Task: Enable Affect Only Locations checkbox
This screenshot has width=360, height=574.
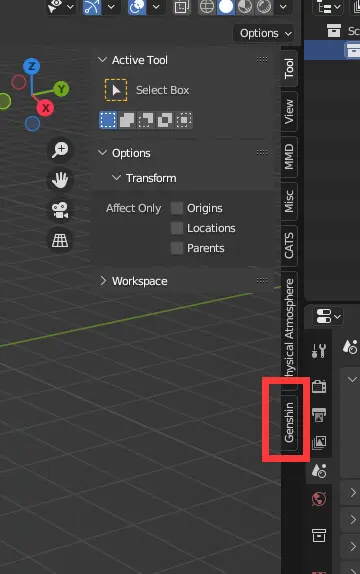Action: 177,228
